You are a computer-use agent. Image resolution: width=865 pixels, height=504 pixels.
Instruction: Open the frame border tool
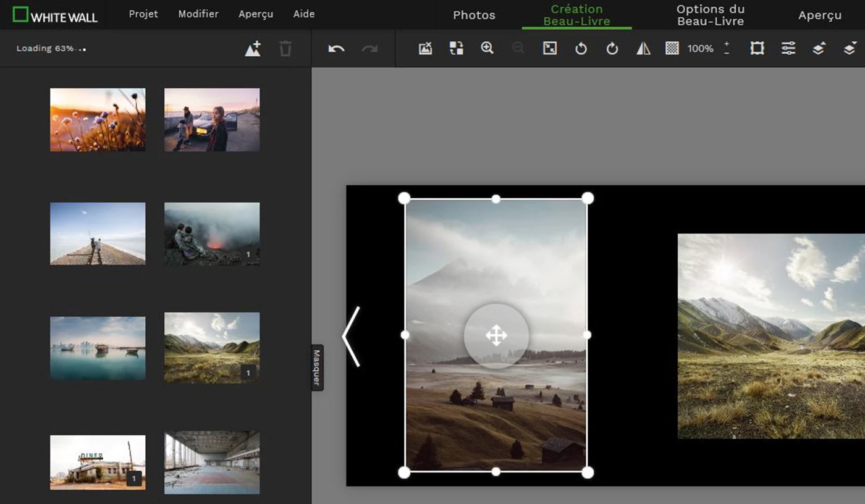(x=757, y=48)
